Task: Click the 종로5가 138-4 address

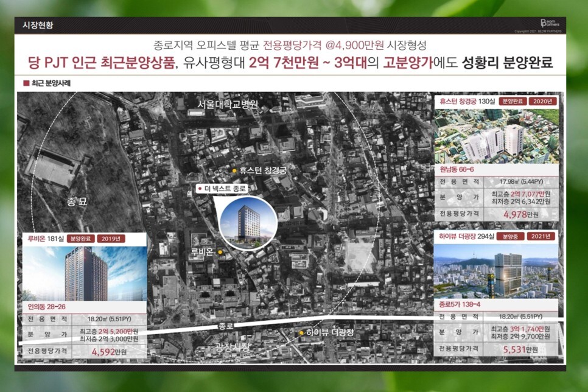Action: (x=460, y=304)
